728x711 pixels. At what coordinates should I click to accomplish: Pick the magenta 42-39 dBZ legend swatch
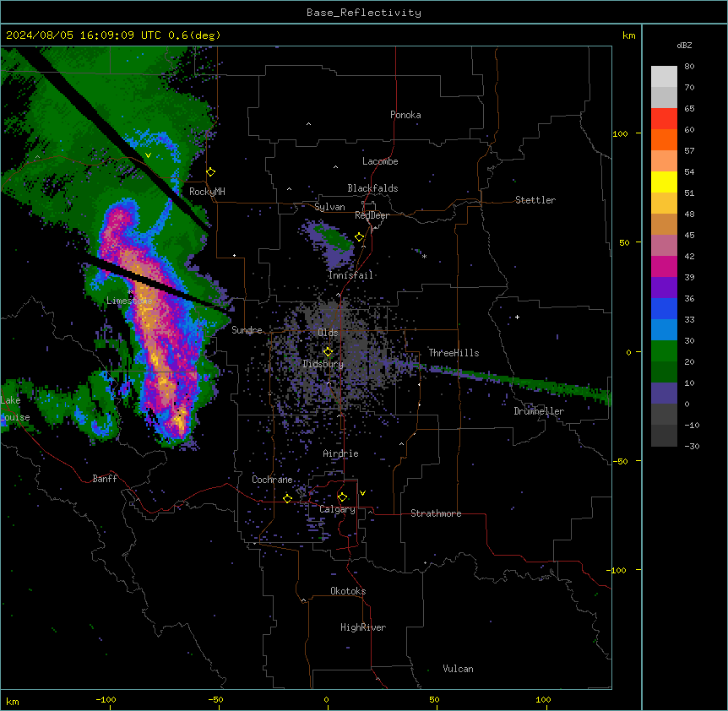(x=664, y=266)
